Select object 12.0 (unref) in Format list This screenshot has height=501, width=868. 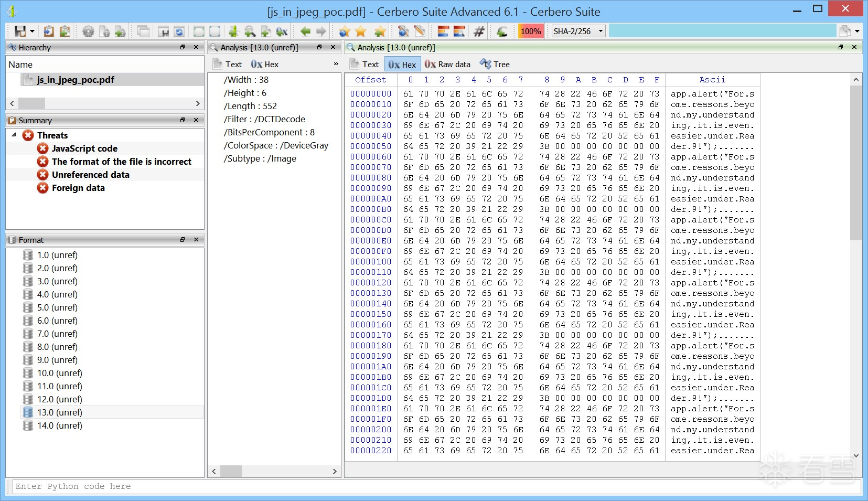pyautogui.click(x=60, y=399)
